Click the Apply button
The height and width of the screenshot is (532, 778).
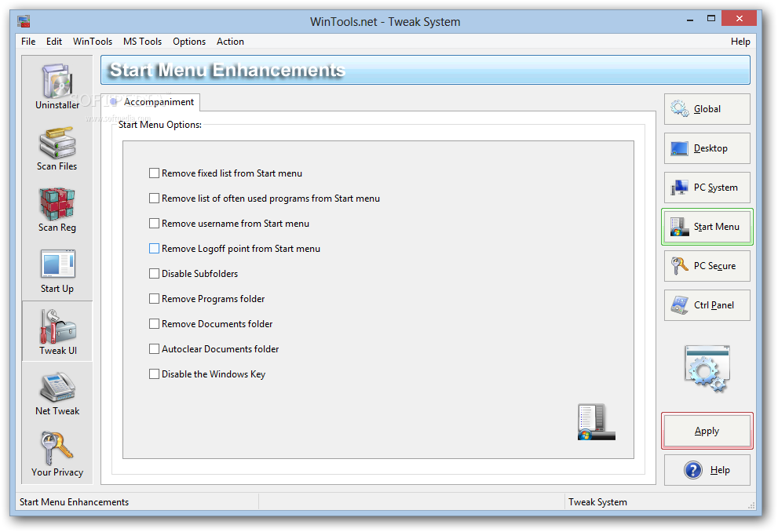[x=707, y=431]
